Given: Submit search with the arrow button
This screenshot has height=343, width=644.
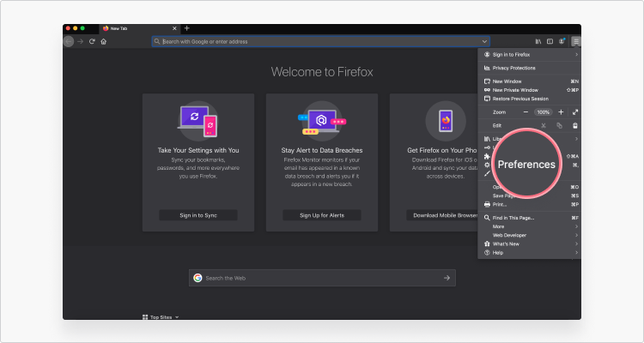Looking at the screenshot, I should tap(447, 278).
